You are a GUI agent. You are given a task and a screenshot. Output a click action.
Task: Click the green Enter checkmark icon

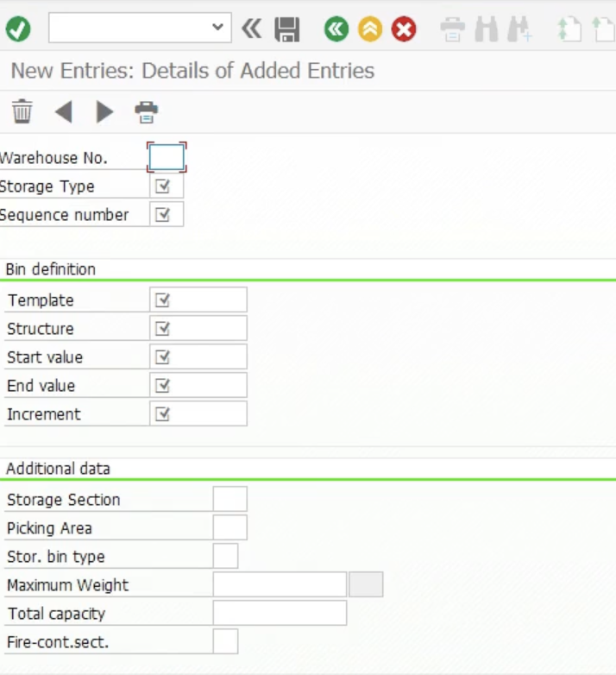tap(18, 29)
